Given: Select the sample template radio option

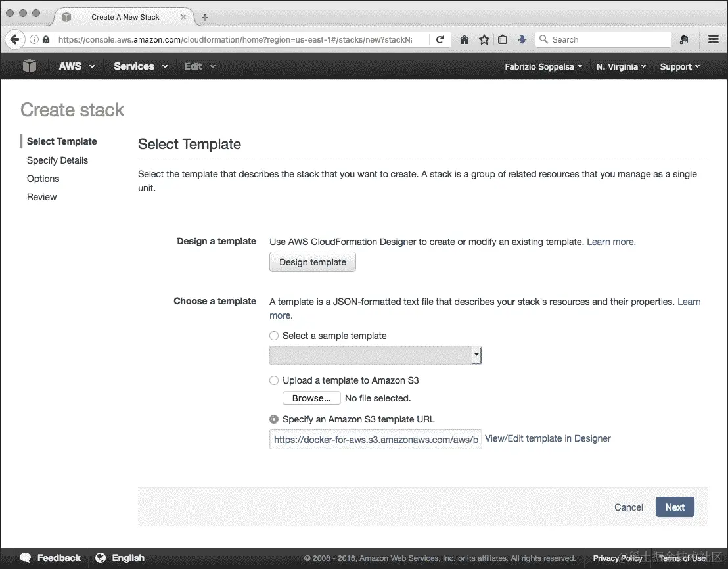Looking at the screenshot, I should (x=273, y=336).
